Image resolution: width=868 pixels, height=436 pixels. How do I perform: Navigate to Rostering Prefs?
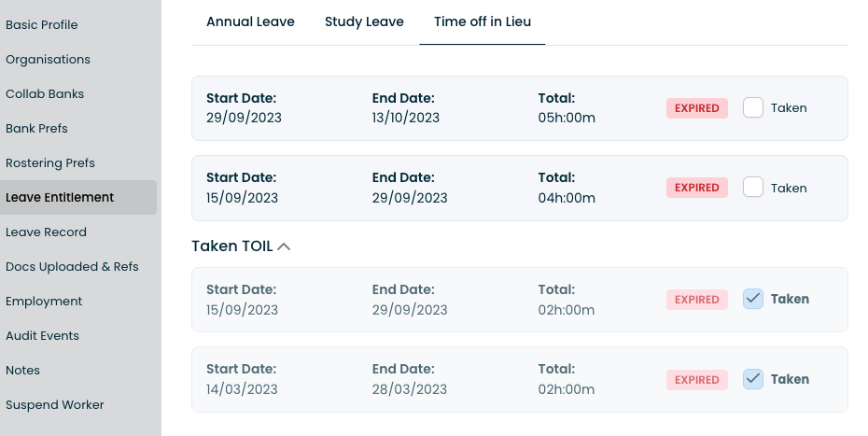coord(50,163)
